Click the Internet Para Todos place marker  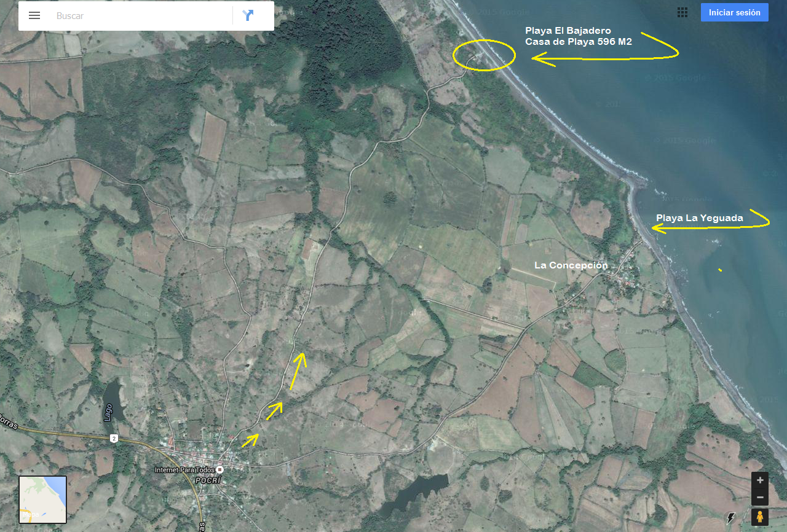click(220, 470)
